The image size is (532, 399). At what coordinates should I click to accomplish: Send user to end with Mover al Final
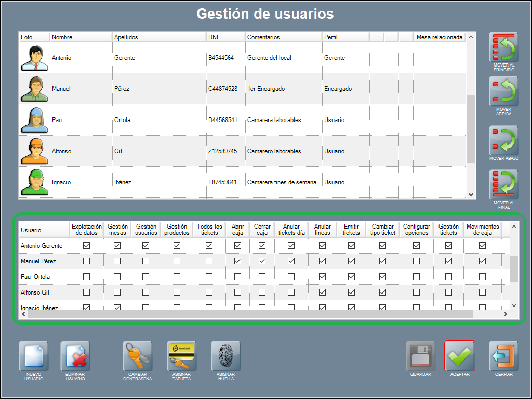(x=504, y=184)
